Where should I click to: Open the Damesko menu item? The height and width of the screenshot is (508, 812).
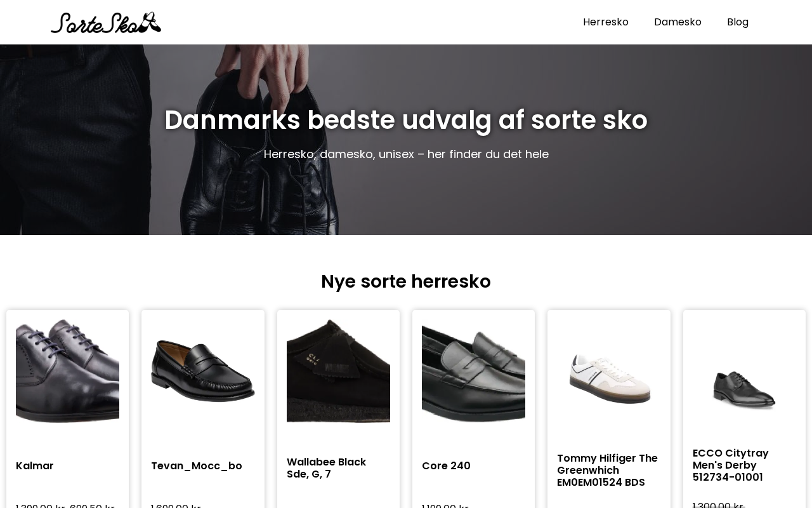tap(678, 22)
